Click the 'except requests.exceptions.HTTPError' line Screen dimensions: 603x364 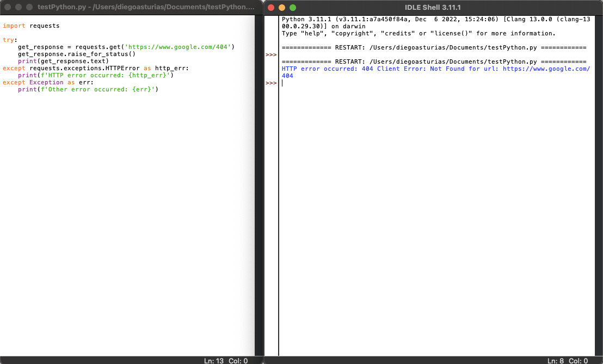click(x=96, y=68)
